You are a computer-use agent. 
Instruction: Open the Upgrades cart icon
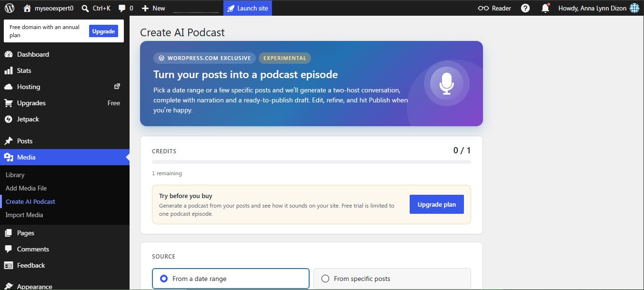pos(9,103)
